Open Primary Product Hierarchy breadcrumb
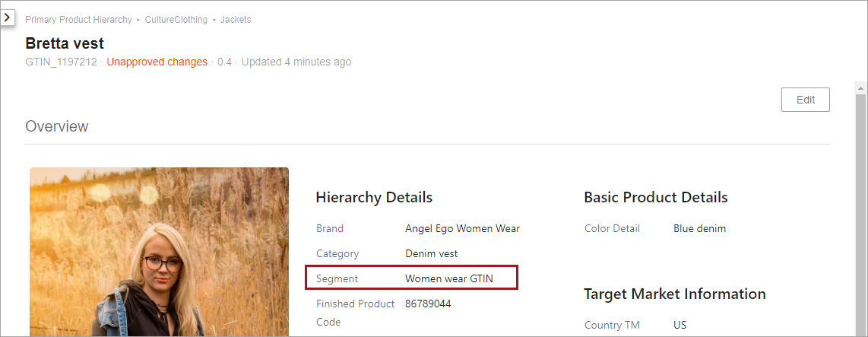868x337 pixels. [78, 20]
